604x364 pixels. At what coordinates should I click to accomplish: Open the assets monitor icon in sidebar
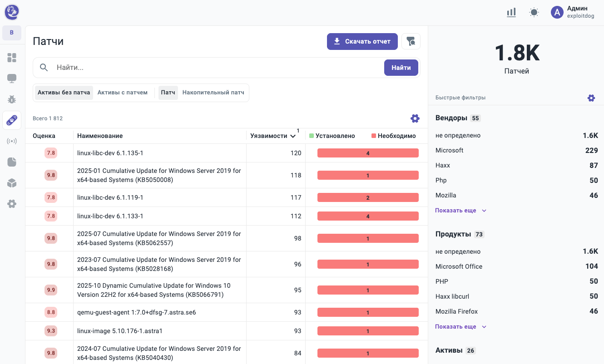pyautogui.click(x=12, y=79)
